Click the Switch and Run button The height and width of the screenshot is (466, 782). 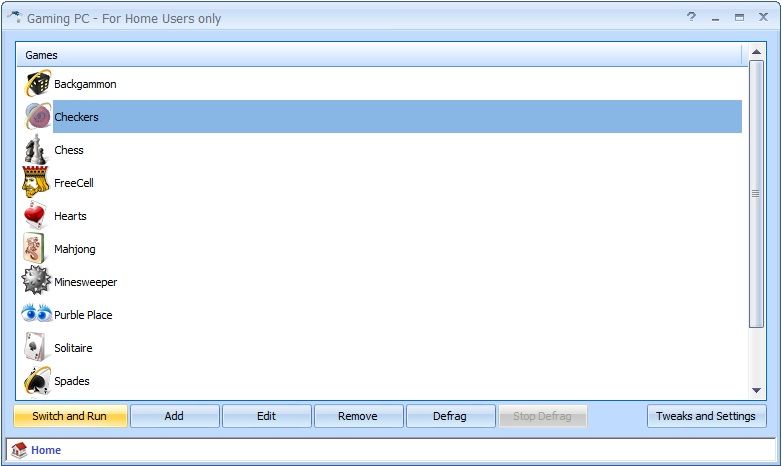tap(70, 416)
